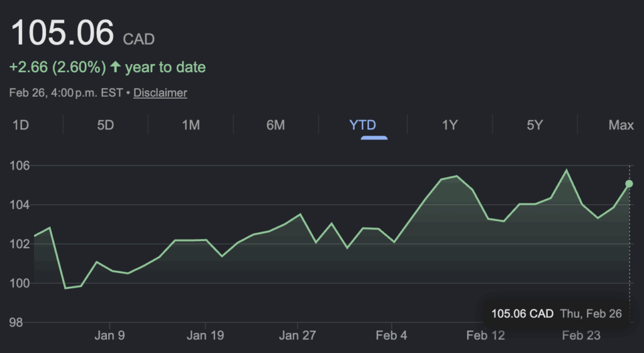This screenshot has width=644, height=353.
Task: Click the large 105.06 price heading
Action: [62, 33]
